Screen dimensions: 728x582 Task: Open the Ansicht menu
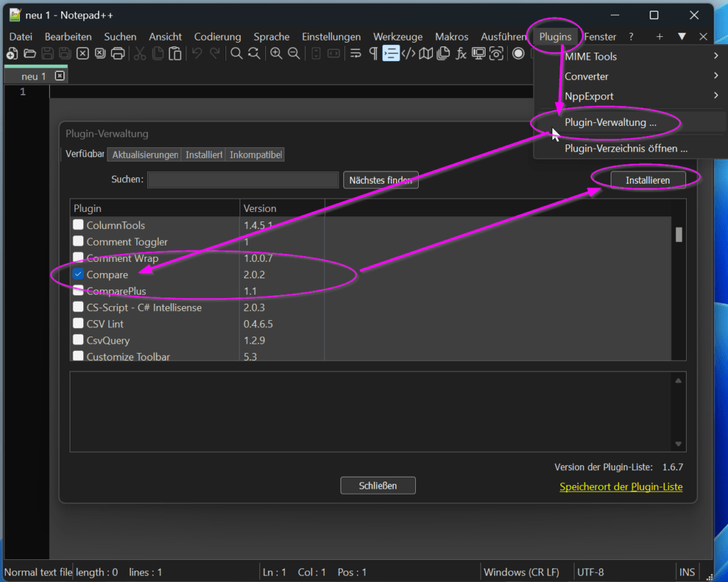[165, 37]
